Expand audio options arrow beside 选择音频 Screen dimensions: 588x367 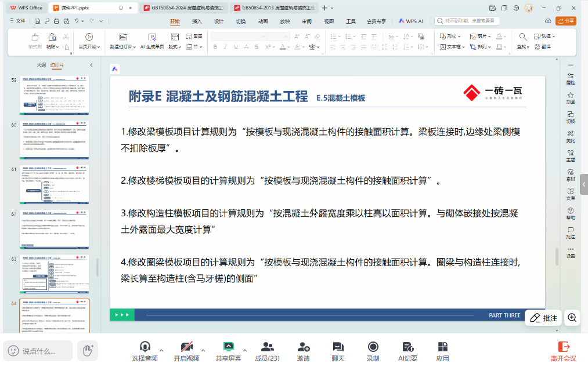pyautogui.click(x=161, y=350)
